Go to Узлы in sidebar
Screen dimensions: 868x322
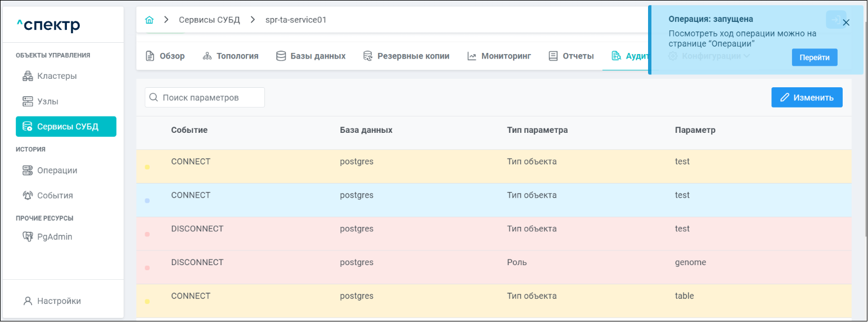pos(48,102)
